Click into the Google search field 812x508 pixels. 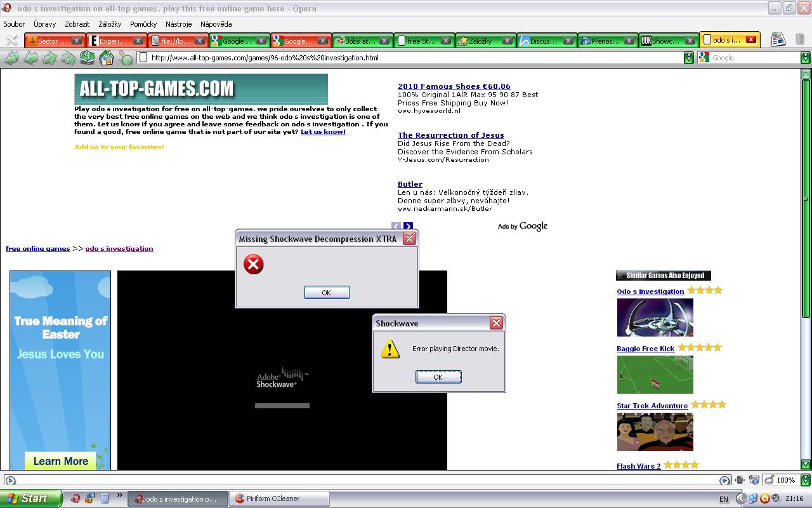coord(754,58)
